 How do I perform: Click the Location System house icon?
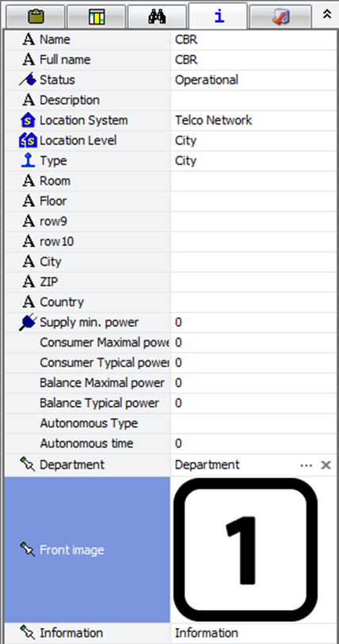tap(28, 121)
